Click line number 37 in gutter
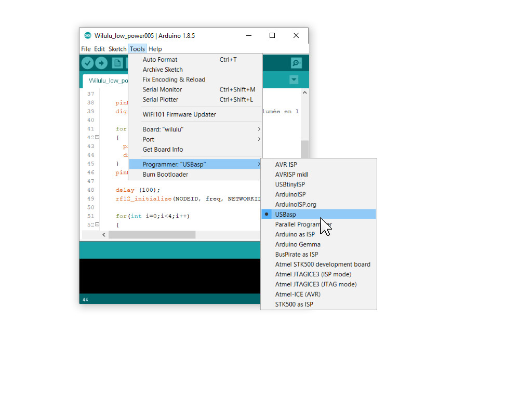 click(90, 94)
